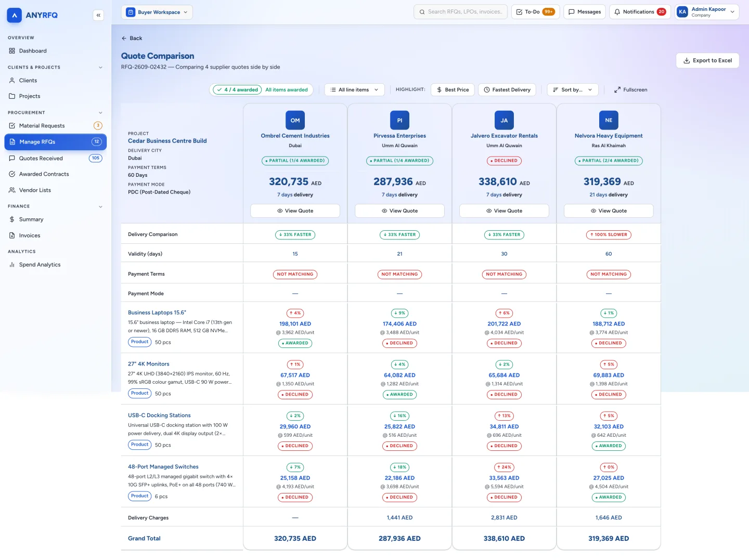Image resolution: width=749 pixels, height=560 pixels.
Task: Collapse the Procurement section
Action: pyautogui.click(x=100, y=113)
